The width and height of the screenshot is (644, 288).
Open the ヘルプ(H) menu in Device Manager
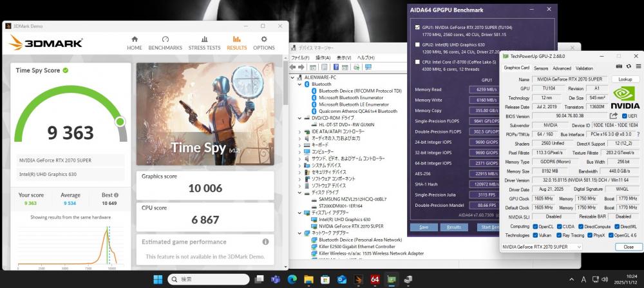coord(366,58)
